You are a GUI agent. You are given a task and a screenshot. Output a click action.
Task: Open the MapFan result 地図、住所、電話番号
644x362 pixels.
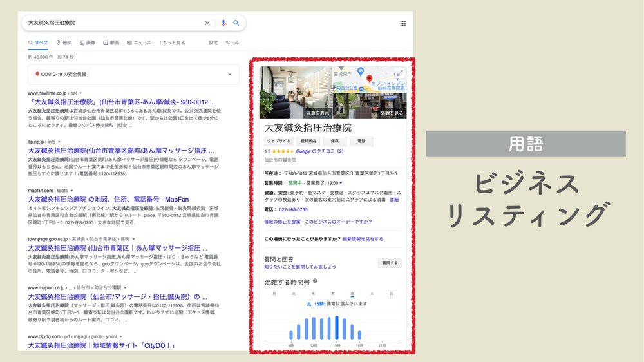(108, 199)
